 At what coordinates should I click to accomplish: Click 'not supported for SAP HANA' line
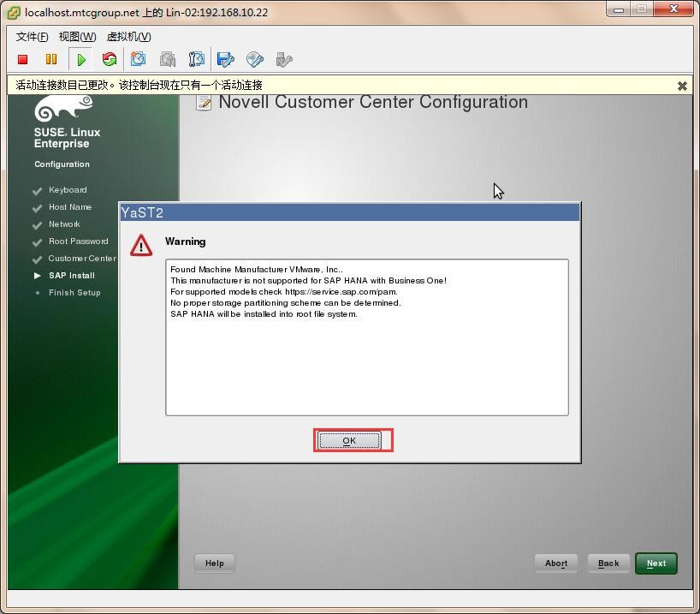tap(308, 281)
